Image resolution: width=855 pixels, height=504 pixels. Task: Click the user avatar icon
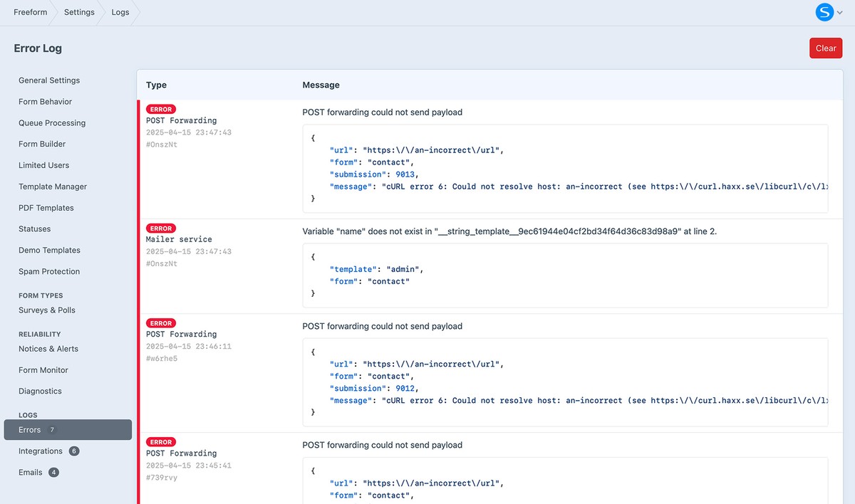(824, 11)
